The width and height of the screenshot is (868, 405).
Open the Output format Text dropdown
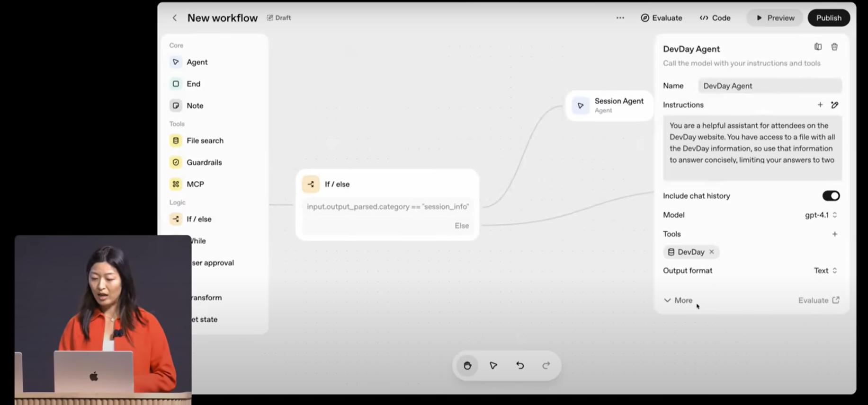point(825,271)
